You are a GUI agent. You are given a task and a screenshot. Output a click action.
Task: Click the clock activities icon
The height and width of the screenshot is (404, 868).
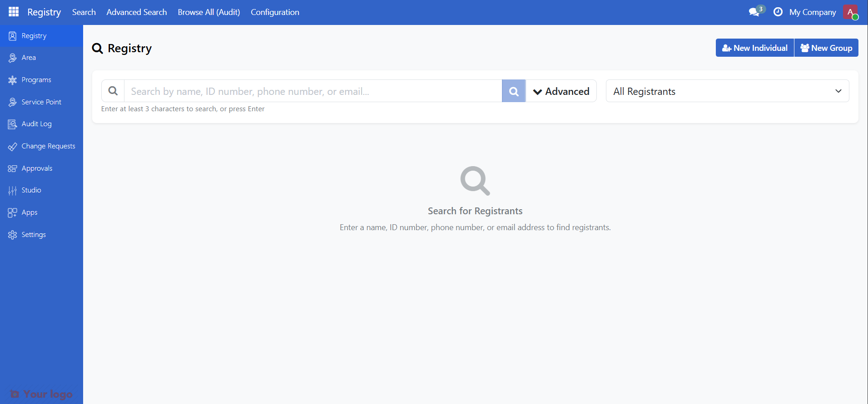(778, 12)
